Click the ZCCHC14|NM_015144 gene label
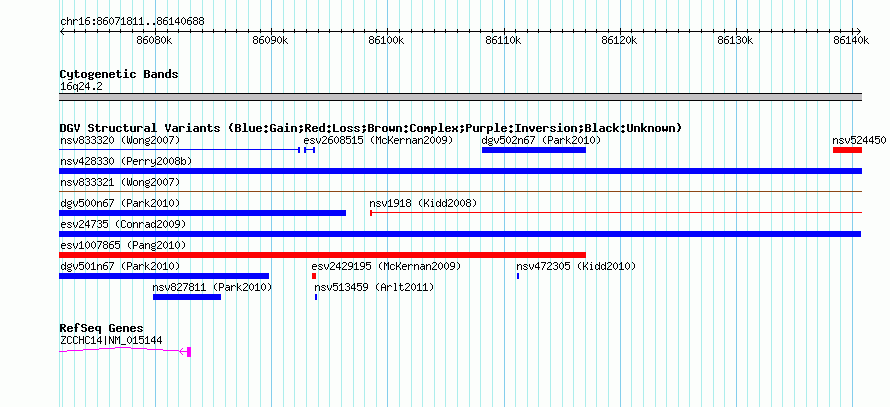The height and width of the screenshot is (407, 890). pos(111,341)
